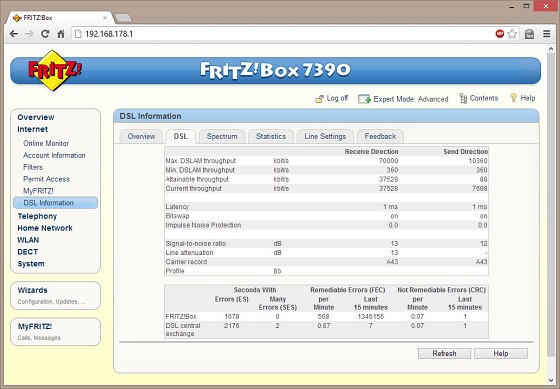Click the Receive Direction column header

[371, 151]
